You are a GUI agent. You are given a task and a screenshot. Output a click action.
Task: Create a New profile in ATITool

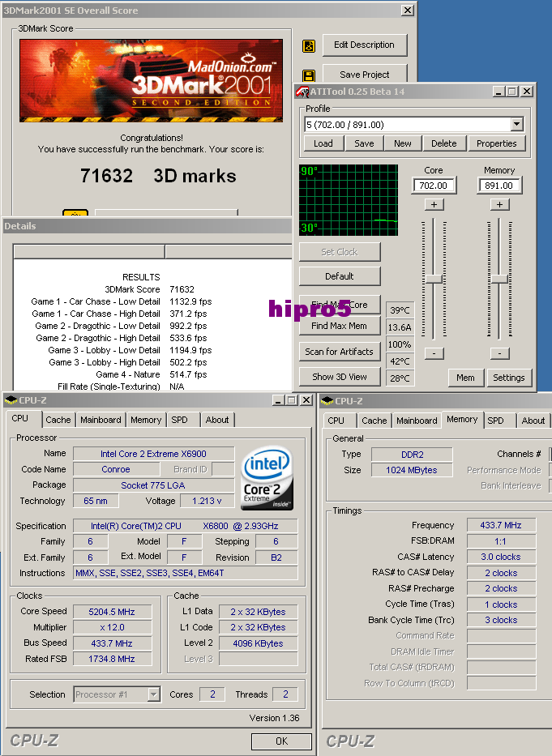point(402,143)
